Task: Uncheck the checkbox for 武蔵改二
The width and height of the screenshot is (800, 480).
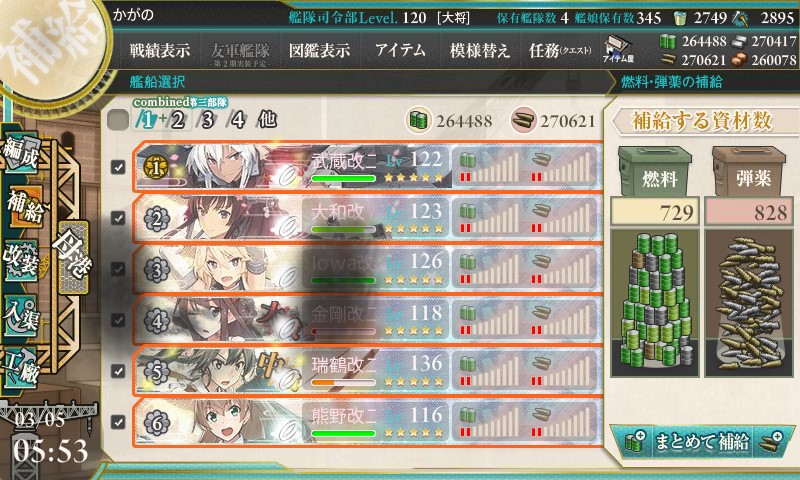Action: coord(118,167)
